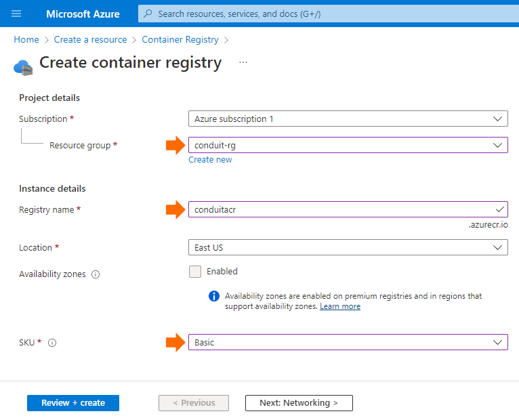This screenshot has width=519, height=420.
Task: Click Next: Networking button
Action: pyautogui.click(x=299, y=403)
